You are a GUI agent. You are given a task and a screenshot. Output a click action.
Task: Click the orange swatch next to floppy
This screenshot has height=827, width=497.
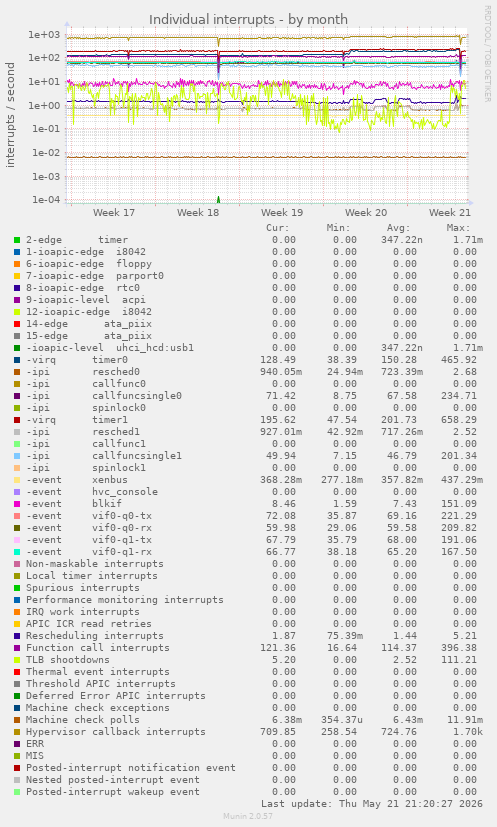(17, 264)
